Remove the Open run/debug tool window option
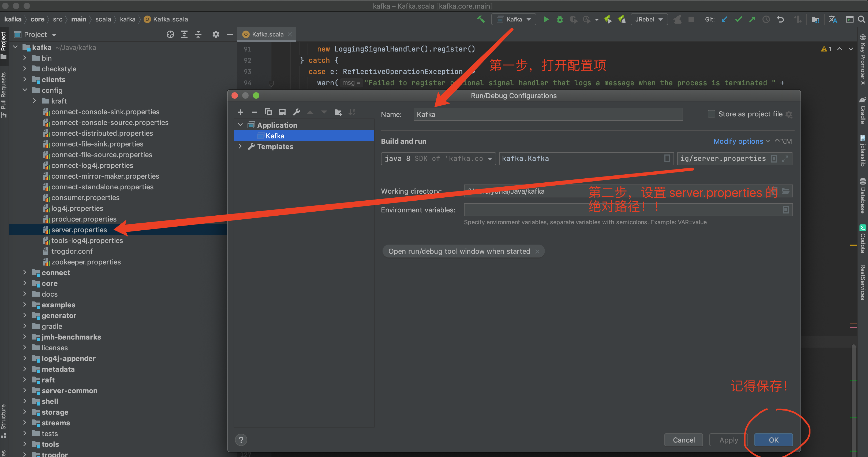868x457 pixels. (537, 252)
